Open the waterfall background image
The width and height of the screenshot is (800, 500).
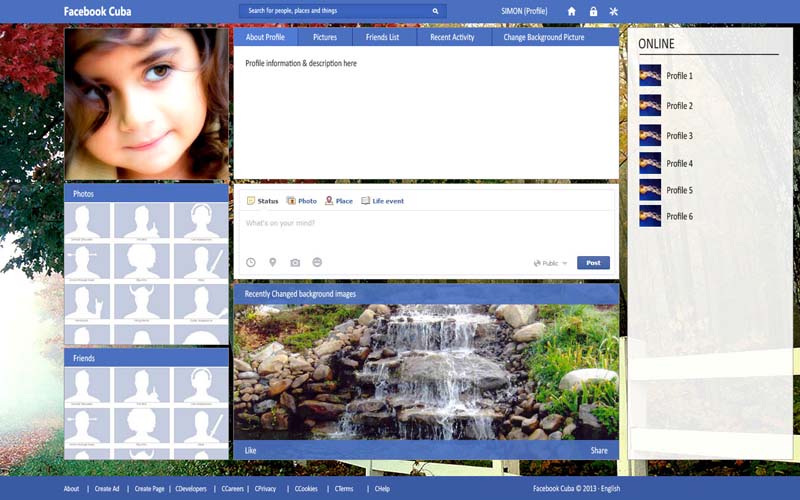(427, 372)
